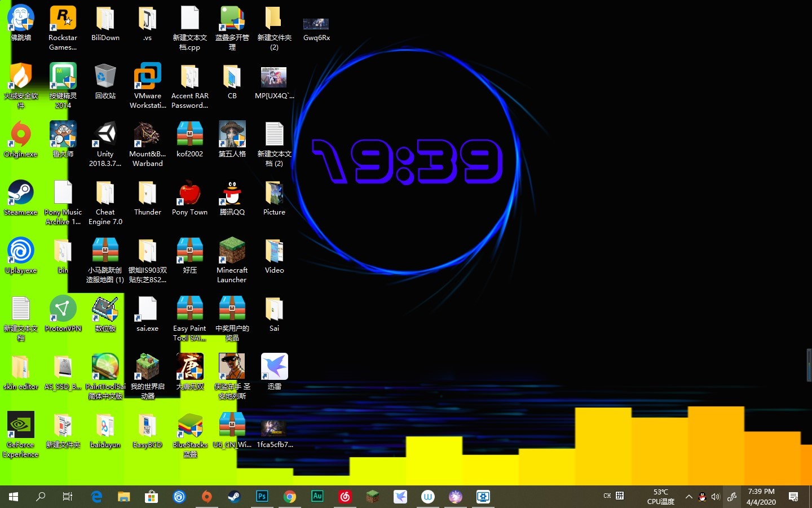Open the Cheat Engine 7.0 folder
The width and height of the screenshot is (812, 508).
pos(105,203)
